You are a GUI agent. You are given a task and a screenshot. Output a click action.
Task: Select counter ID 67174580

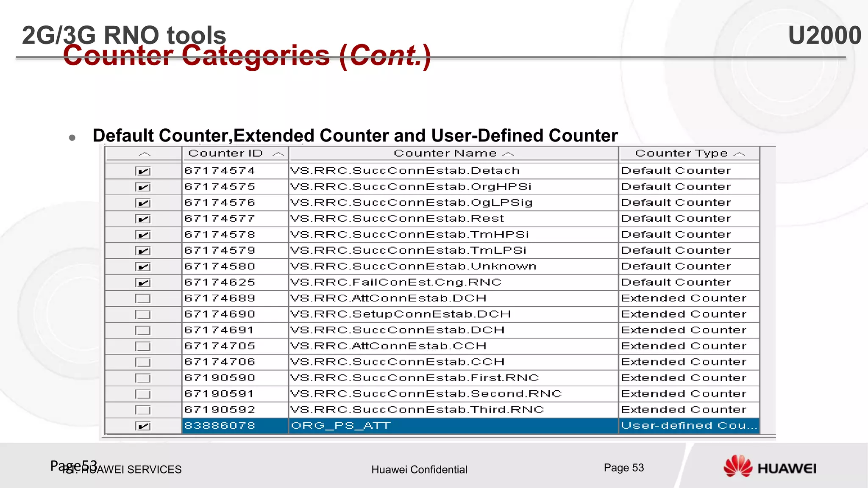click(x=235, y=266)
